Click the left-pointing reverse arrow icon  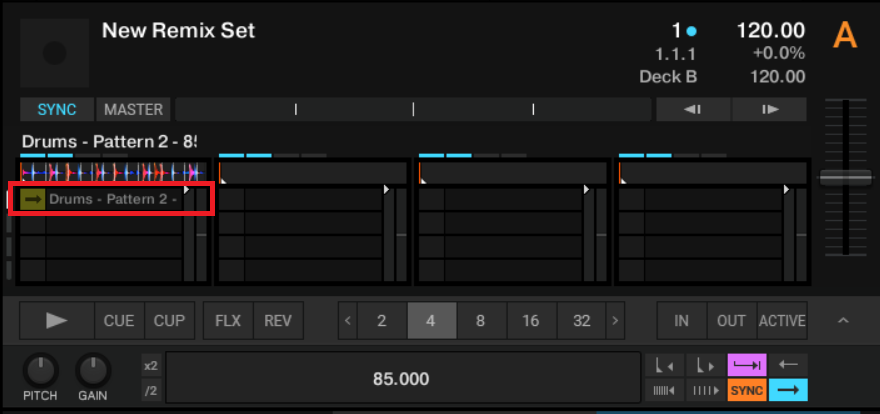(x=788, y=365)
